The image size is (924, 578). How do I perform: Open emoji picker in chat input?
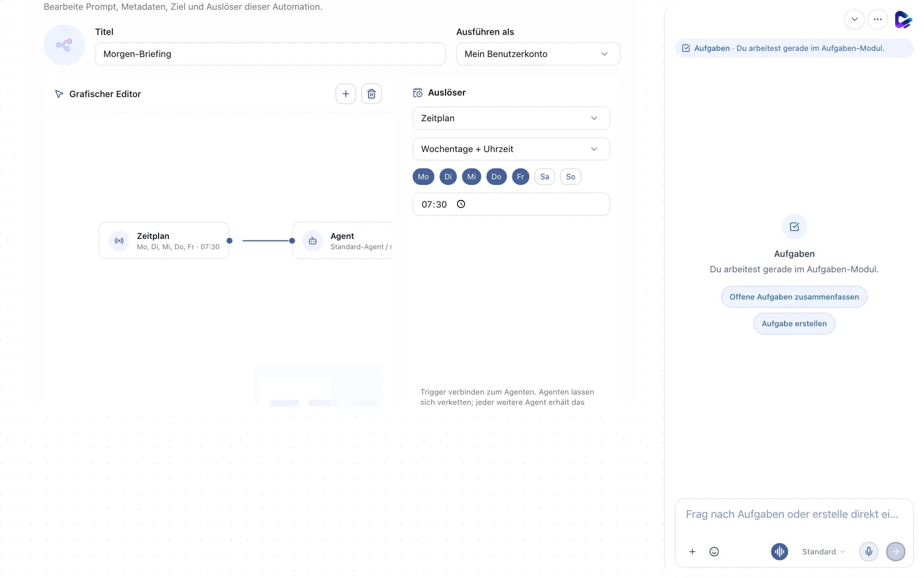point(714,551)
